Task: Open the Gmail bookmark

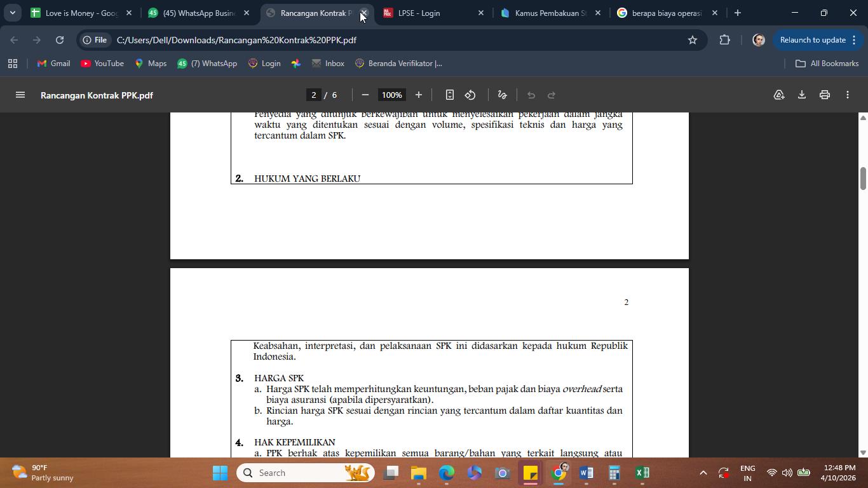Action: [54, 64]
